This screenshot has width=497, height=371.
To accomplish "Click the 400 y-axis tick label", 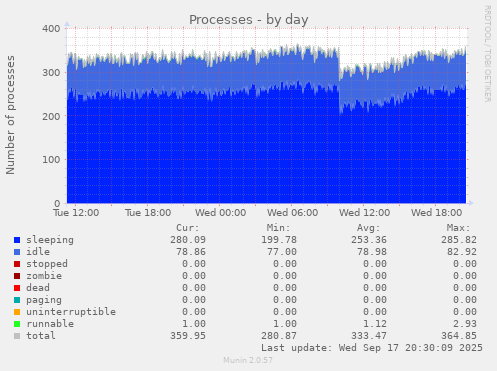I will pyautogui.click(x=51, y=29).
